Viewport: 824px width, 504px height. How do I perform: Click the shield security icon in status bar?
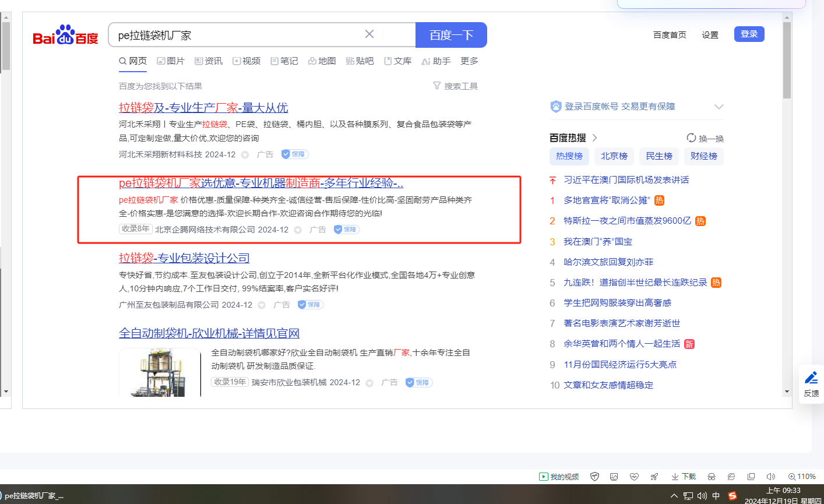click(x=594, y=477)
